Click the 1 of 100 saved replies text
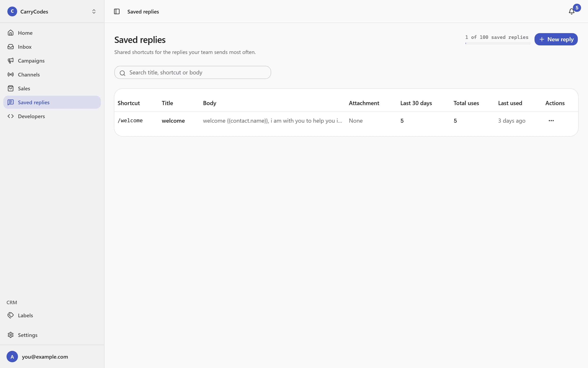 pos(497,37)
